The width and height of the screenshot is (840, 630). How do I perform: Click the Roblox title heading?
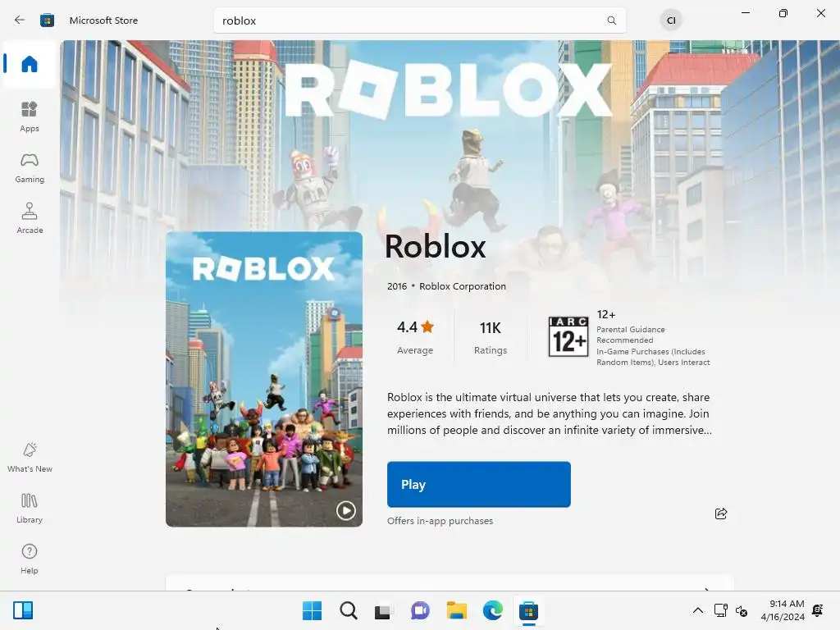pyautogui.click(x=435, y=246)
